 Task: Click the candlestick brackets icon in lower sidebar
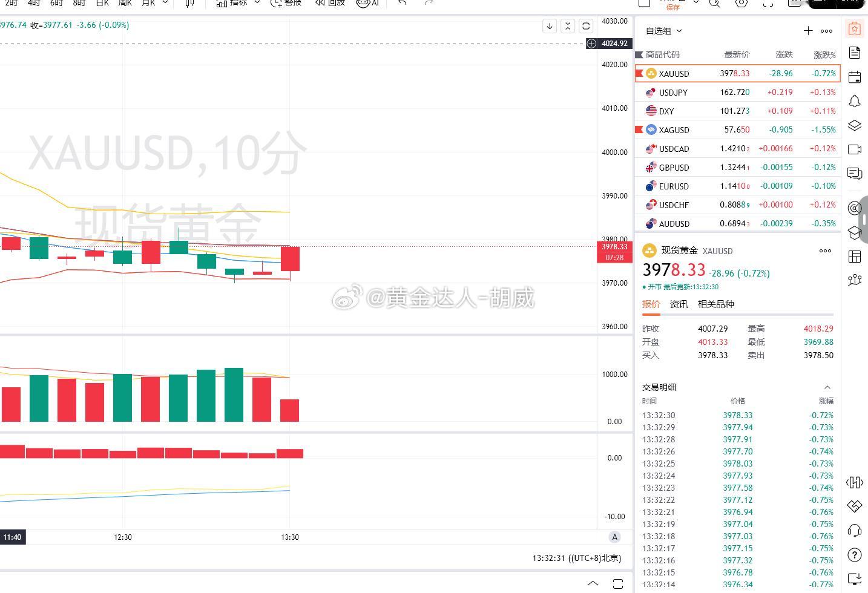(x=855, y=482)
